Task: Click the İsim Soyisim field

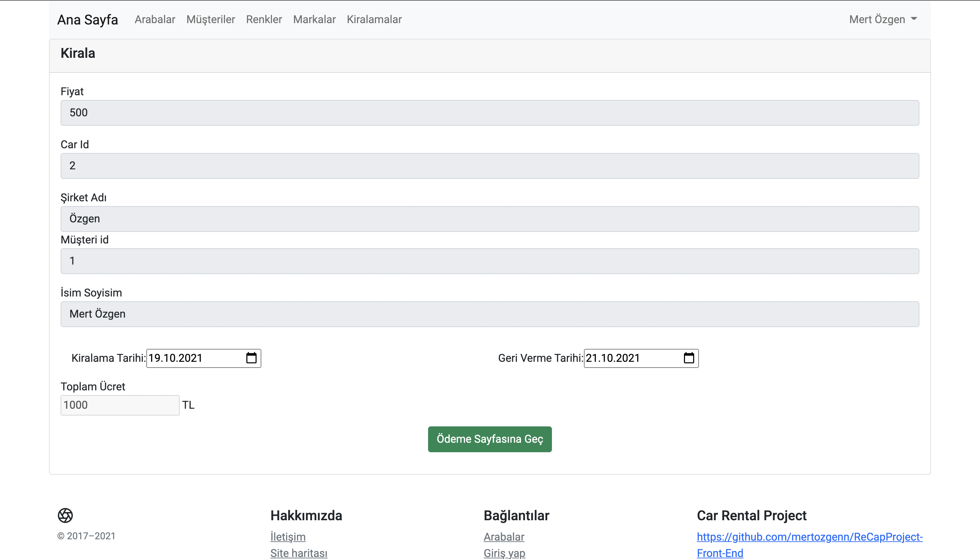Action: click(x=490, y=314)
